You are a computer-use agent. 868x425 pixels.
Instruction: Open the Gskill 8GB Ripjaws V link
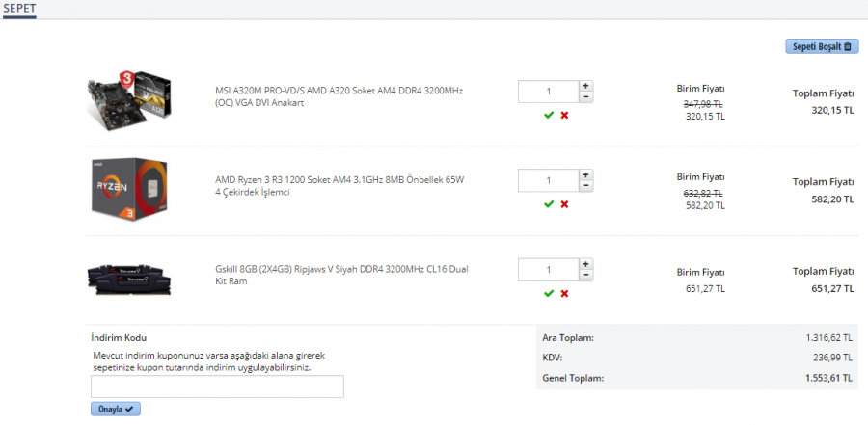339,275
